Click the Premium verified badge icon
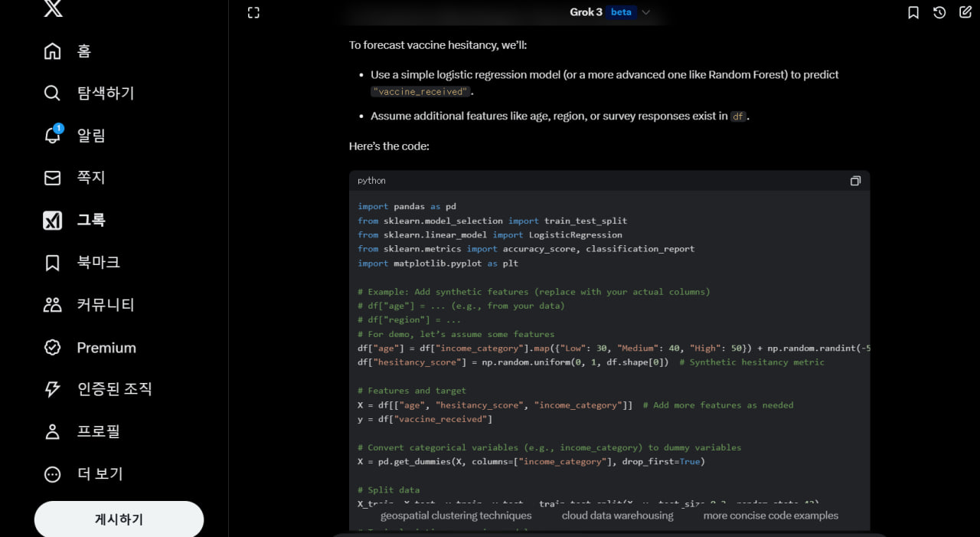The height and width of the screenshot is (537, 980). 52,348
